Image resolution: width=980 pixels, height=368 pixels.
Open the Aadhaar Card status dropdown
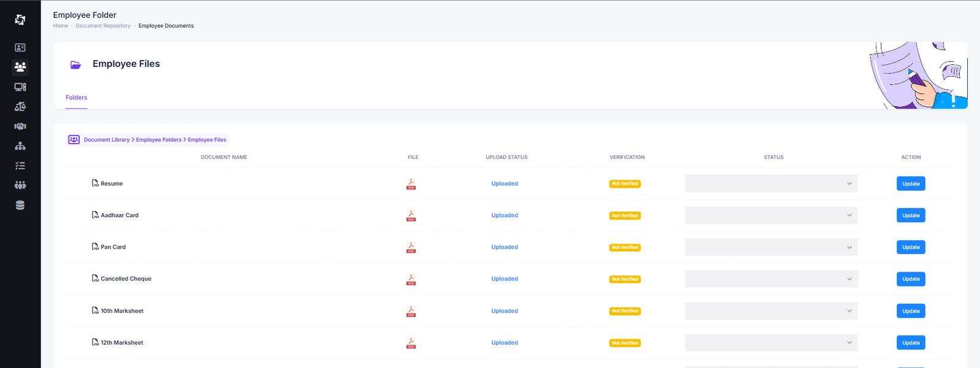click(771, 215)
